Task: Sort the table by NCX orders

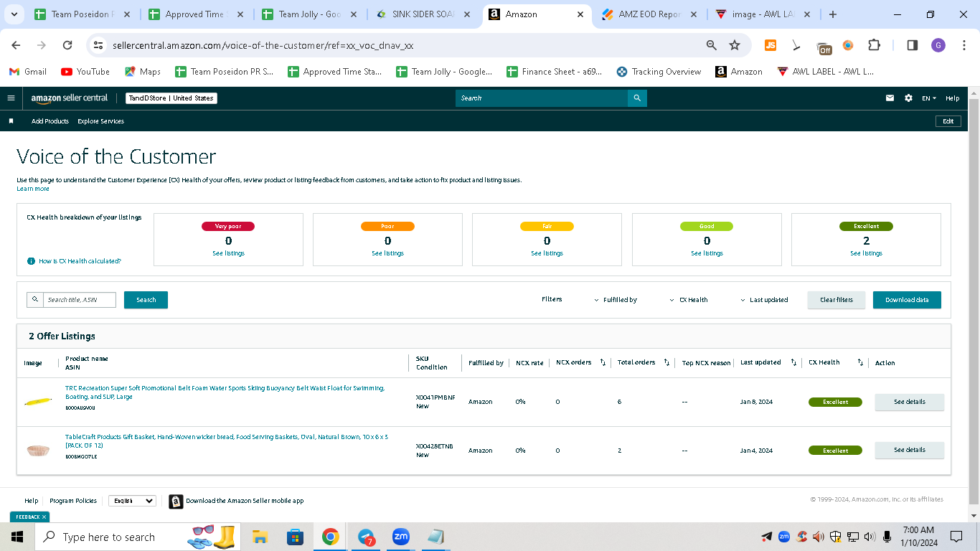Action: 603,362
